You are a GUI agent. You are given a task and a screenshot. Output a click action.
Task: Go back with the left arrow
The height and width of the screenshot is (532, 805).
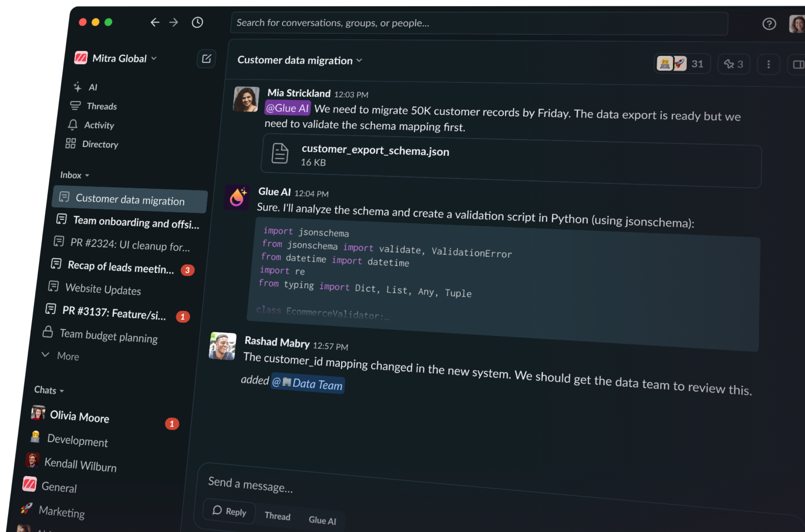(155, 23)
